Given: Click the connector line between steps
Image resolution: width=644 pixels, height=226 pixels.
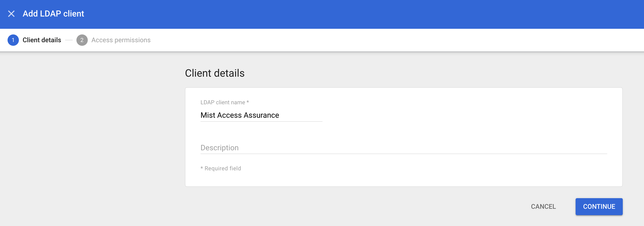Looking at the screenshot, I should point(69,40).
